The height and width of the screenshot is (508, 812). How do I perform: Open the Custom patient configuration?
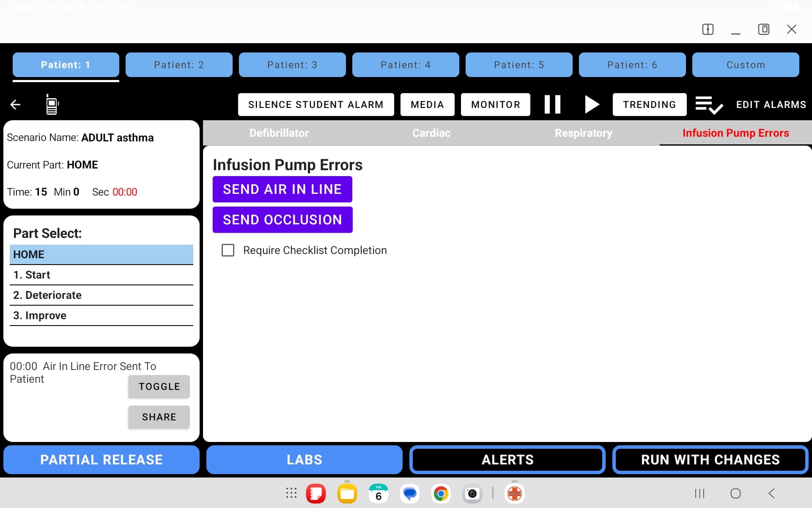point(746,65)
